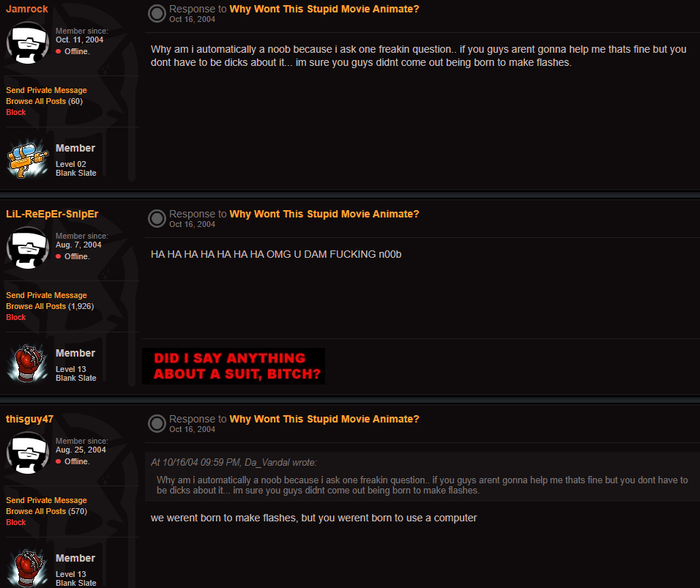
Task: Click thisguy47's avatar icon
Action: tap(28, 453)
